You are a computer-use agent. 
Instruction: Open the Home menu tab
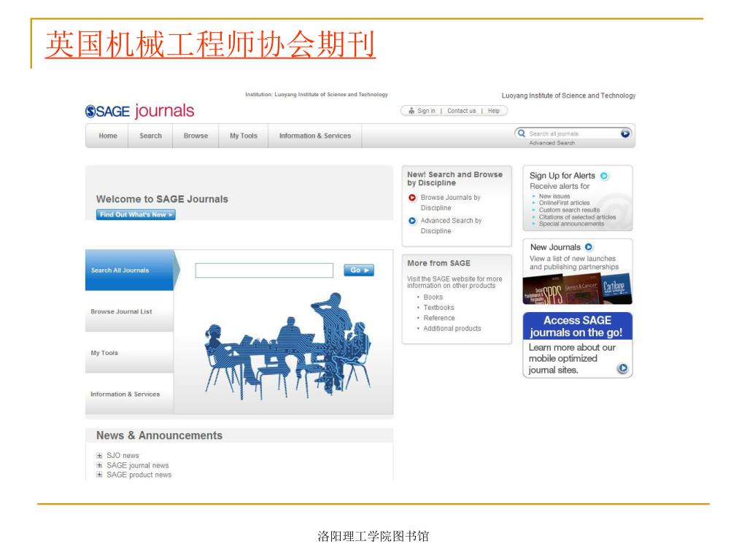click(x=108, y=136)
